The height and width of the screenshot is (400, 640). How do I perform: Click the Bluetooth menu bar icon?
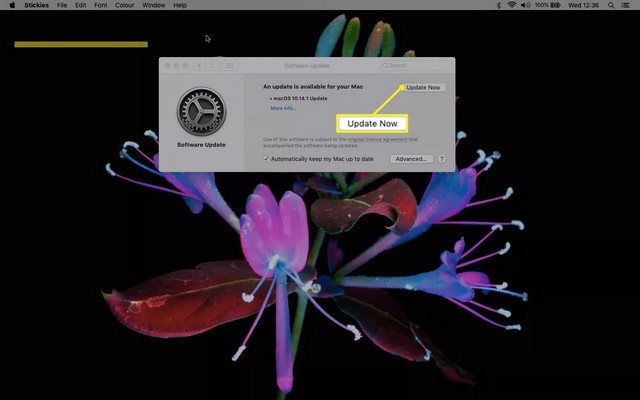(x=499, y=5)
